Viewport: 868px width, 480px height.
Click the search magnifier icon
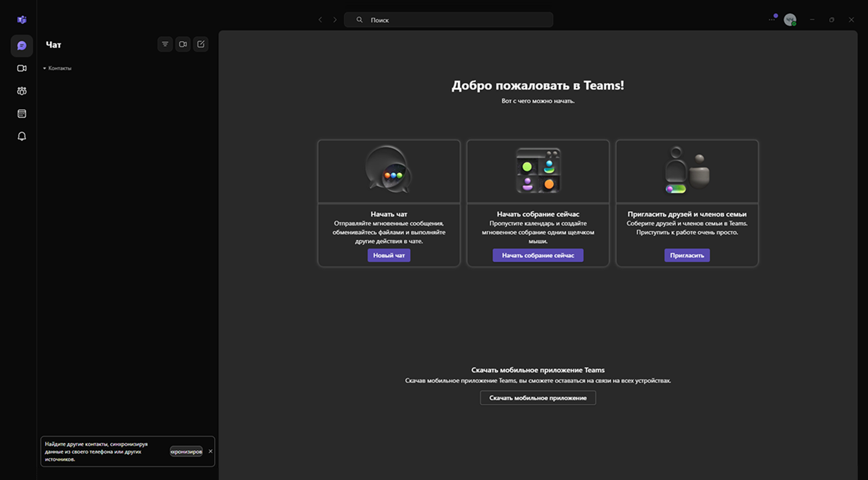pos(359,19)
